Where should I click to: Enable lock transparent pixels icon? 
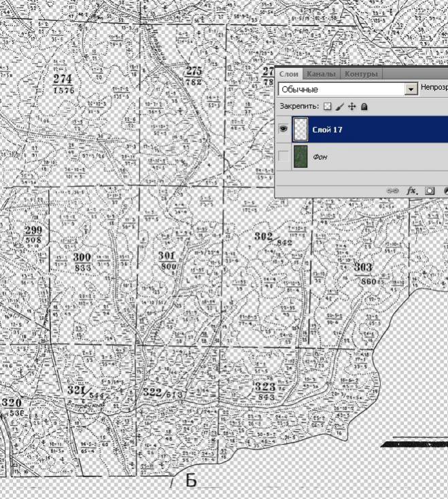point(328,107)
